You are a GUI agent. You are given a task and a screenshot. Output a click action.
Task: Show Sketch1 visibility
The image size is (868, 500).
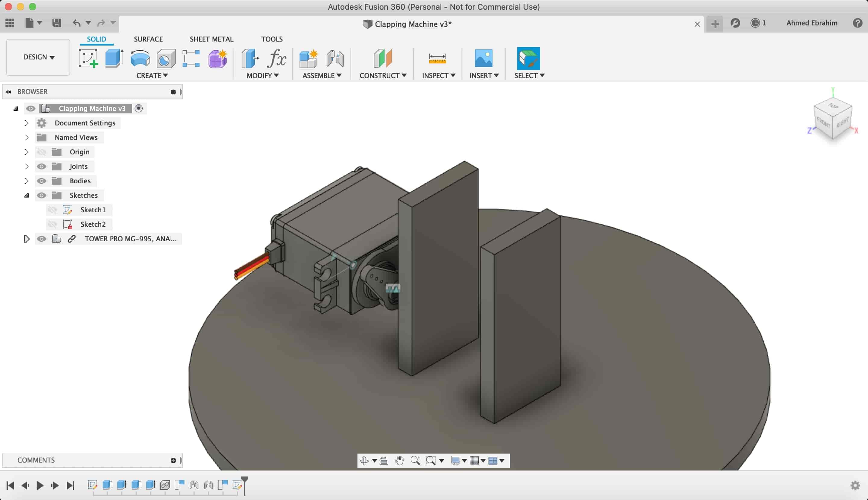(52, 210)
